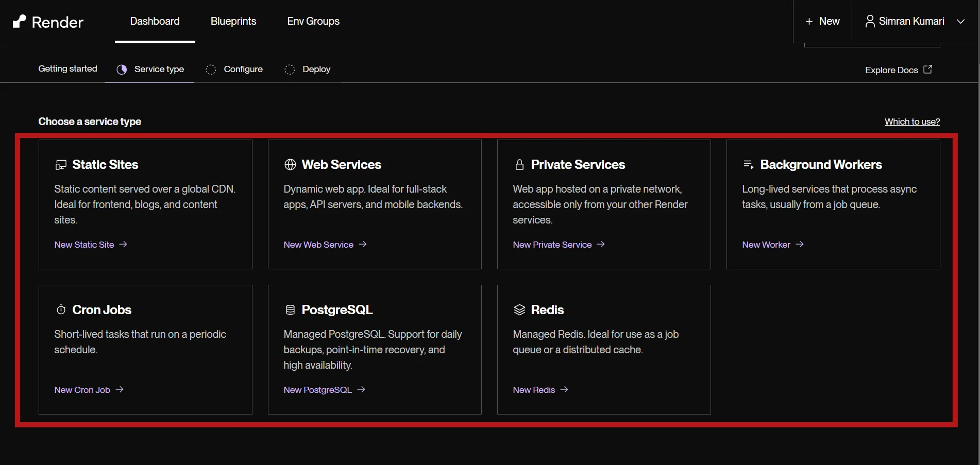
Task: Open the "Which to use?" link
Action: tap(912, 122)
